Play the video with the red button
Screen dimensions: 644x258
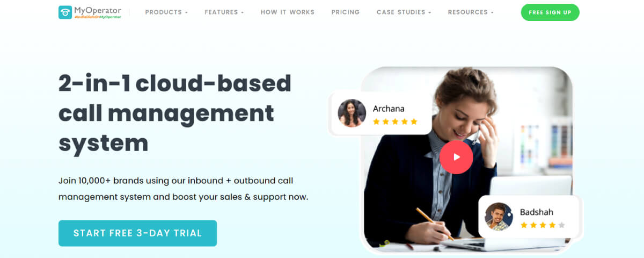click(x=456, y=157)
